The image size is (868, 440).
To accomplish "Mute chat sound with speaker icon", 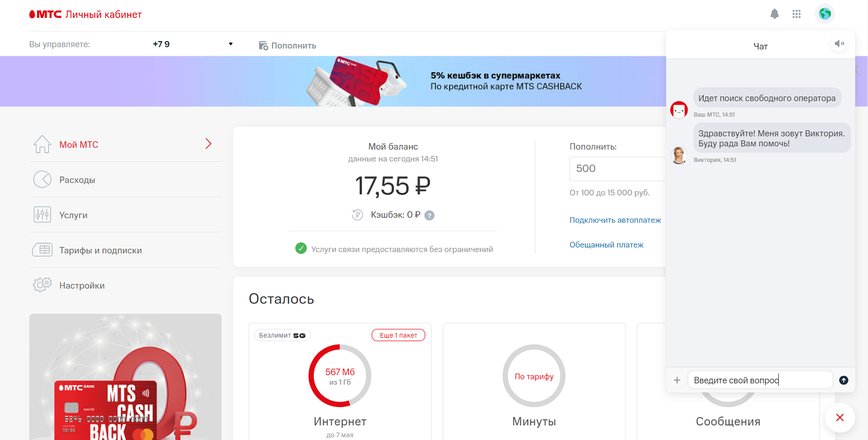I will 839,44.
